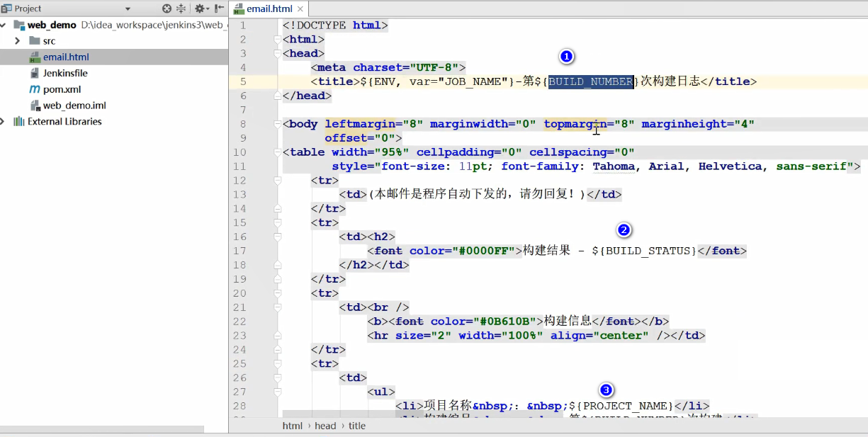Image resolution: width=868 pixels, height=437 pixels.
Task: Select the src folder in project tree
Action: point(49,41)
